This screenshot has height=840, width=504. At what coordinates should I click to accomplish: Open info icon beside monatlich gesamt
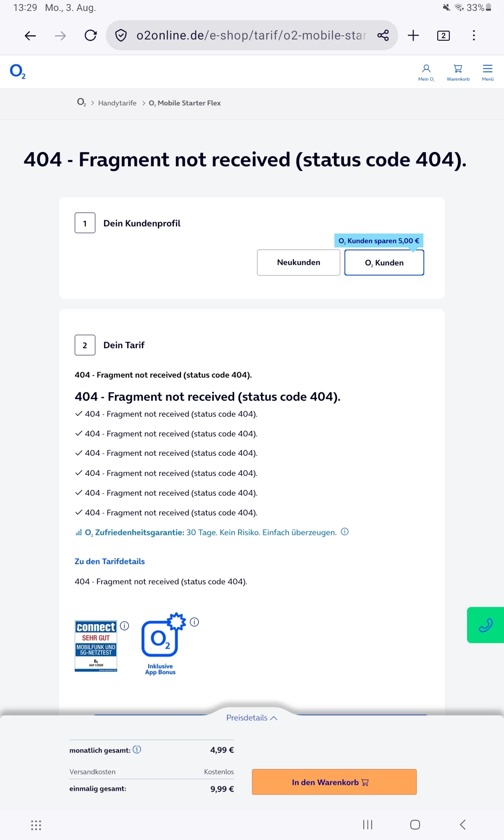[x=137, y=749]
